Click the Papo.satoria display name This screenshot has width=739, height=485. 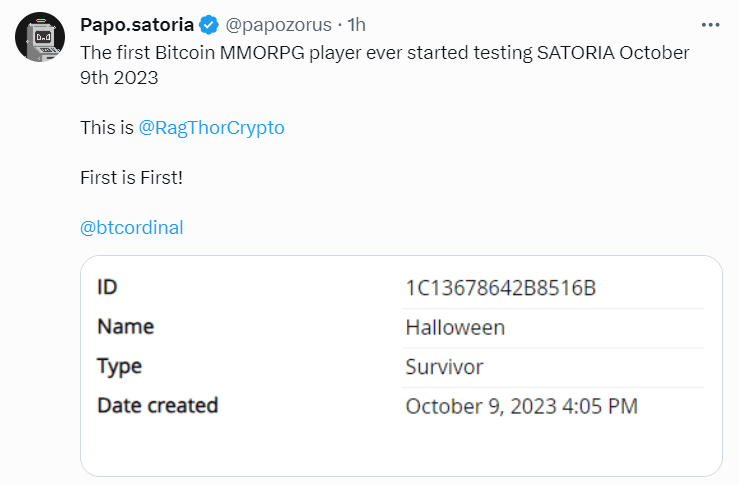[x=137, y=25]
